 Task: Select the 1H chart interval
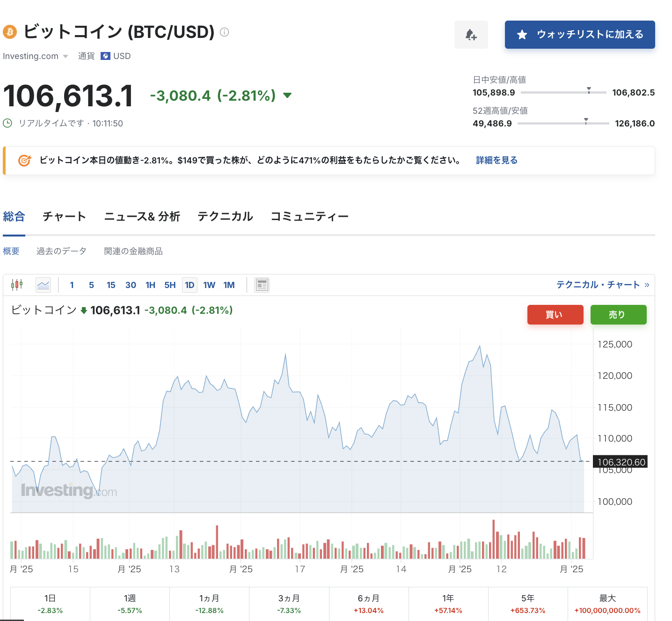(x=150, y=285)
